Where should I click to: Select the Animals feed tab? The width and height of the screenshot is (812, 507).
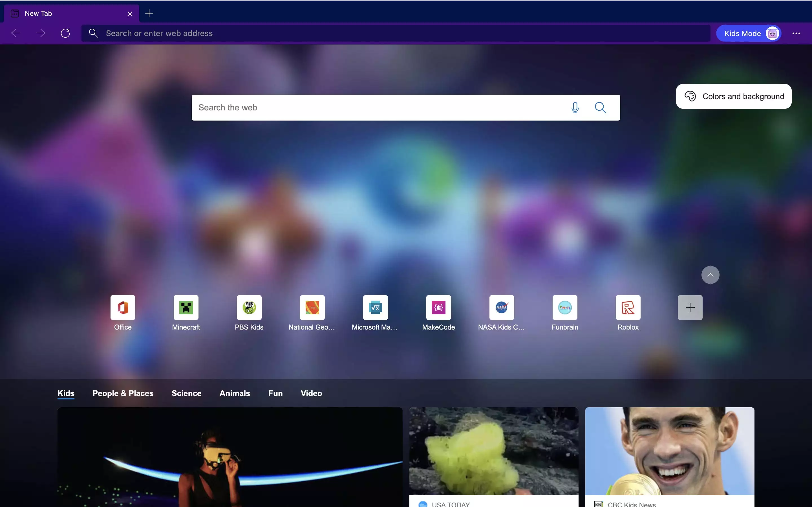click(235, 393)
